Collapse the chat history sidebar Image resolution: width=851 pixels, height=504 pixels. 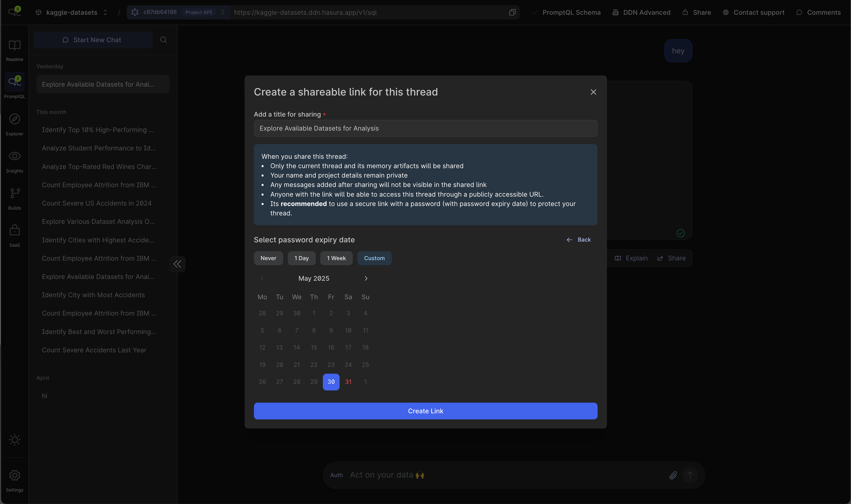coord(177,264)
